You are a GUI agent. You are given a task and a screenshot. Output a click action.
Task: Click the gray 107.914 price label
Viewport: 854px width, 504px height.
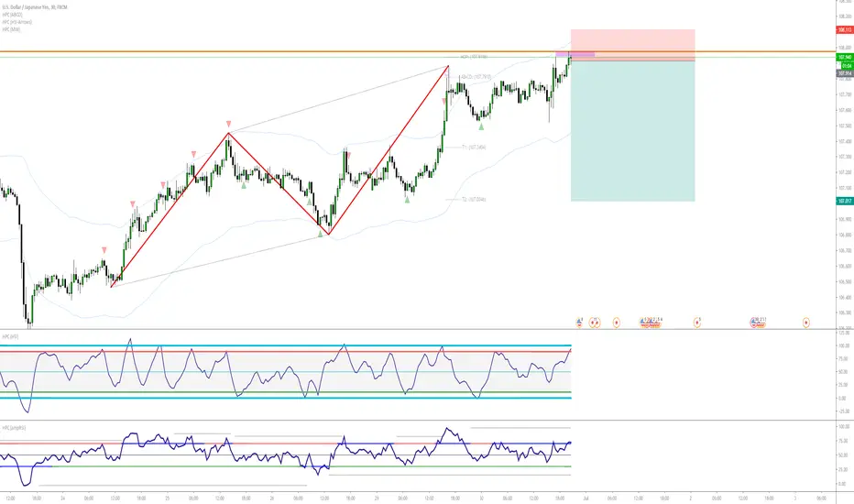coord(845,73)
